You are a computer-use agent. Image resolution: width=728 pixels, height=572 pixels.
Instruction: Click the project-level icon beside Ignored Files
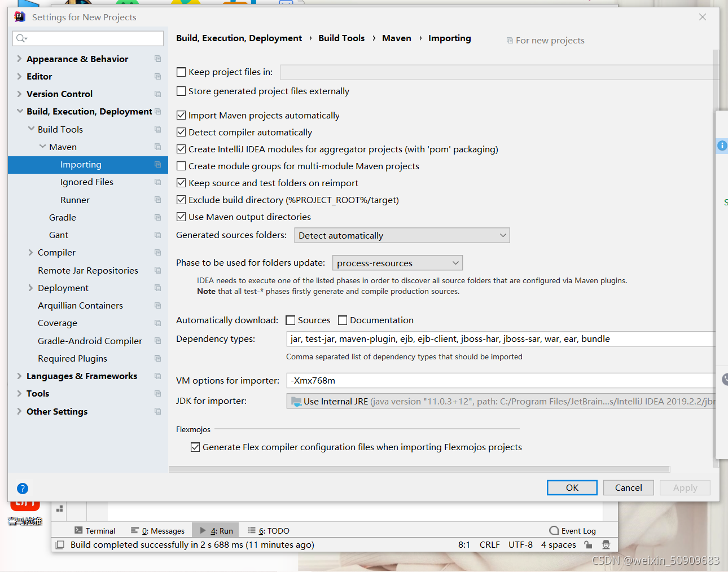158,182
